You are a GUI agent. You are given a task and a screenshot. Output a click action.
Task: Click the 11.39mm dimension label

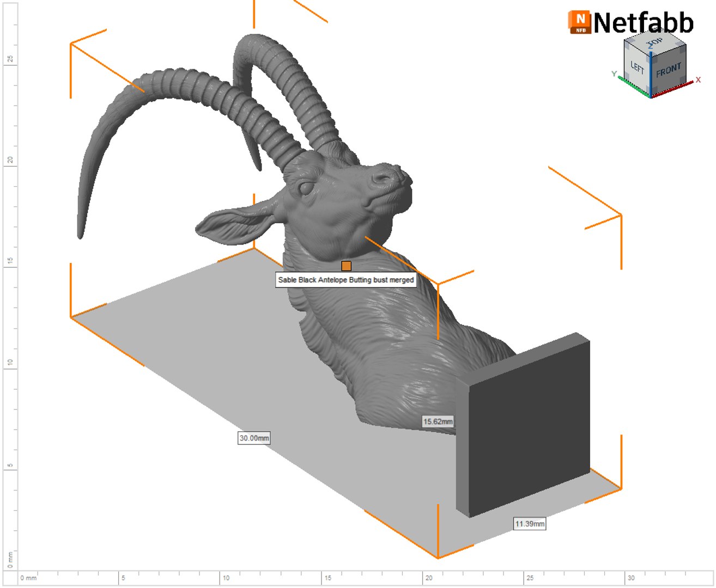tap(530, 524)
